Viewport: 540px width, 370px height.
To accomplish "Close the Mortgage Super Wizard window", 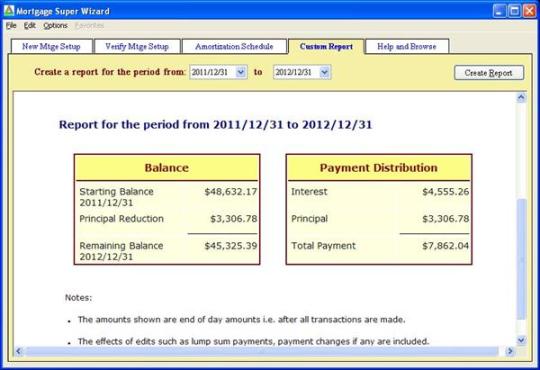I will [x=529, y=11].
